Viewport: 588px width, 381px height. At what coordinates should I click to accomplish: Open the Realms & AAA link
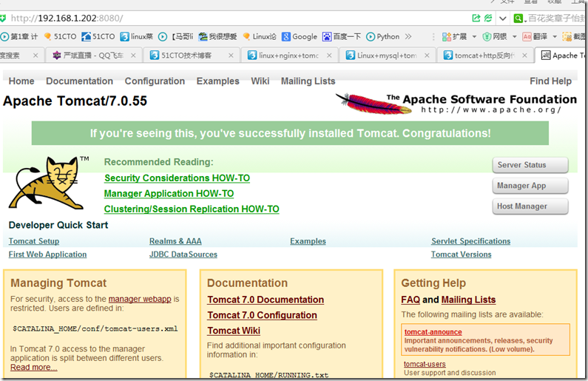click(175, 241)
